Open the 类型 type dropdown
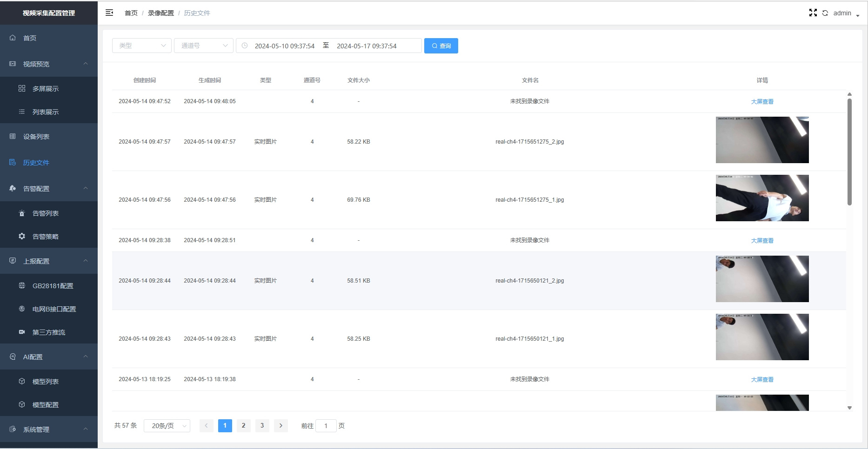This screenshot has width=868, height=449. click(x=141, y=46)
